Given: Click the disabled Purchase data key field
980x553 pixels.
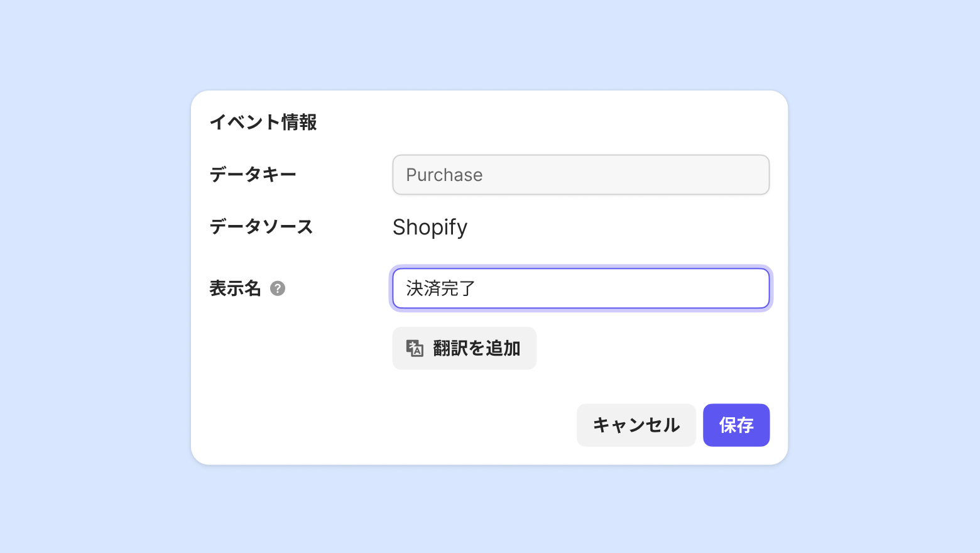Looking at the screenshot, I should 580,175.
